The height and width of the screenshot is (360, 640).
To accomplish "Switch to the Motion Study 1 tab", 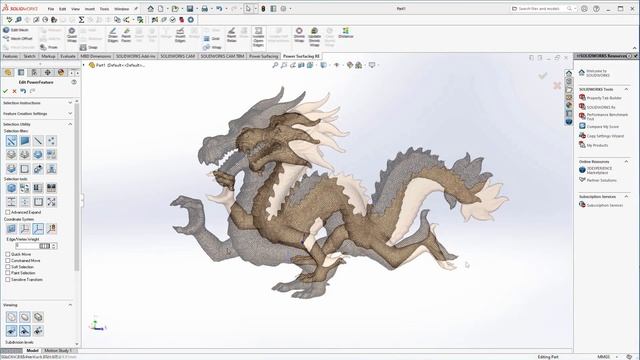I will [58, 351].
